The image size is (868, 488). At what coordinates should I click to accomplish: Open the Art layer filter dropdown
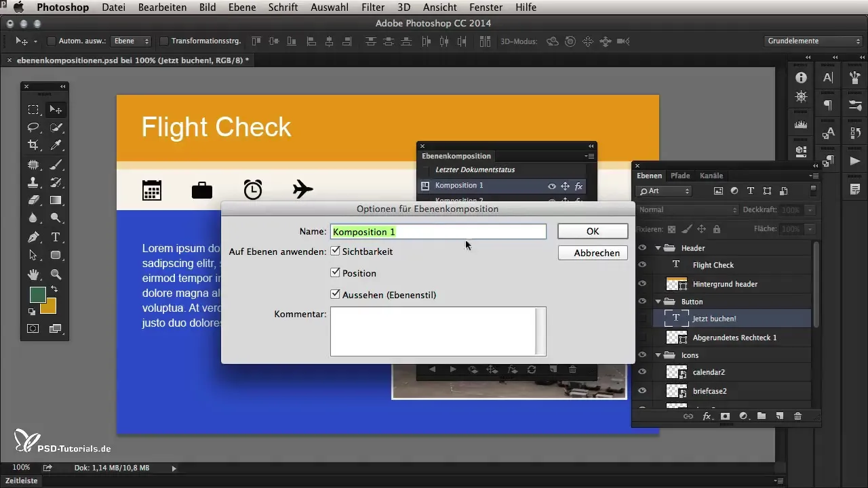[x=664, y=191]
